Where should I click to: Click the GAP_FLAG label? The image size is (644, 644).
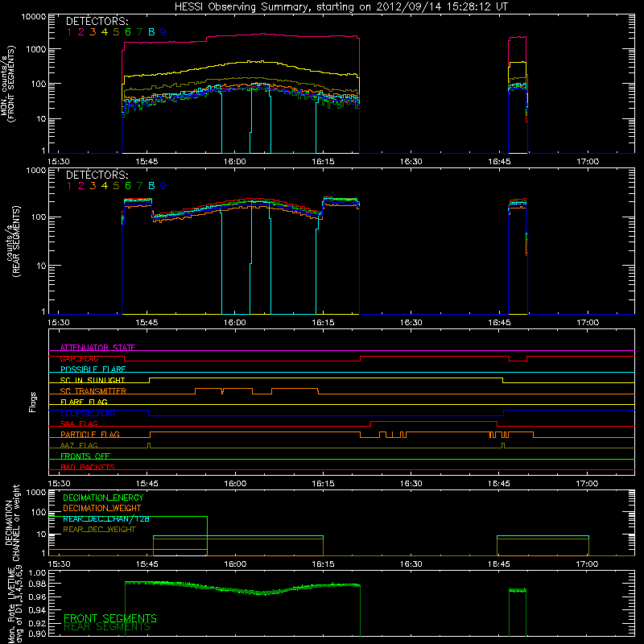pos(79,358)
